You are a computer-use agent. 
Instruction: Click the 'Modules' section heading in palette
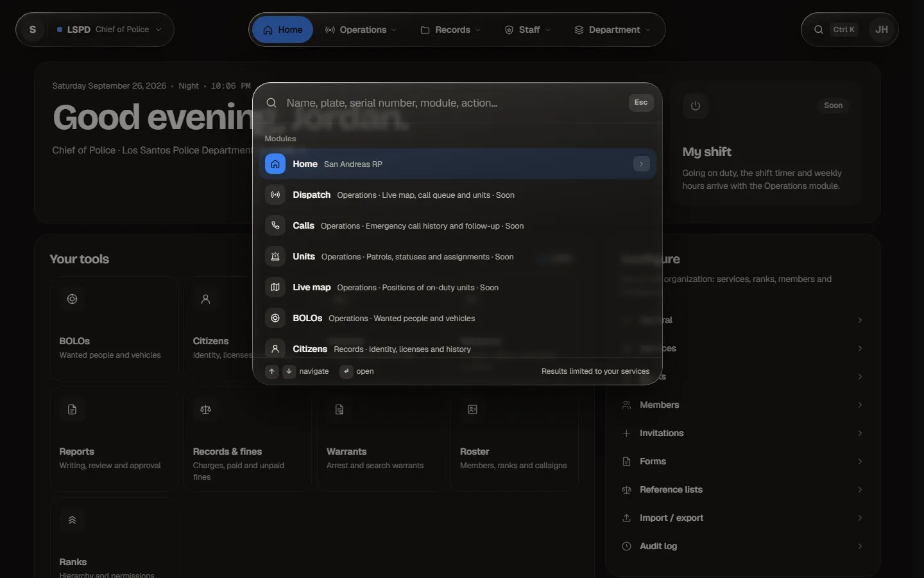pos(280,139)
